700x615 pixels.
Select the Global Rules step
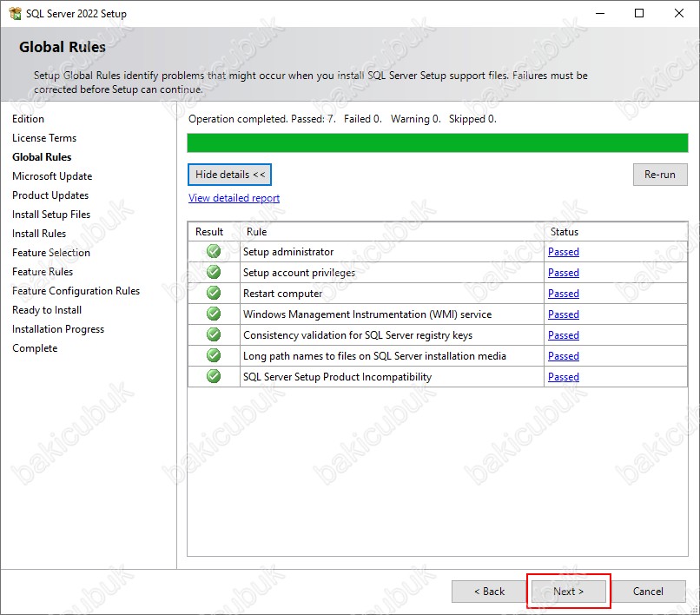[42, 157]
